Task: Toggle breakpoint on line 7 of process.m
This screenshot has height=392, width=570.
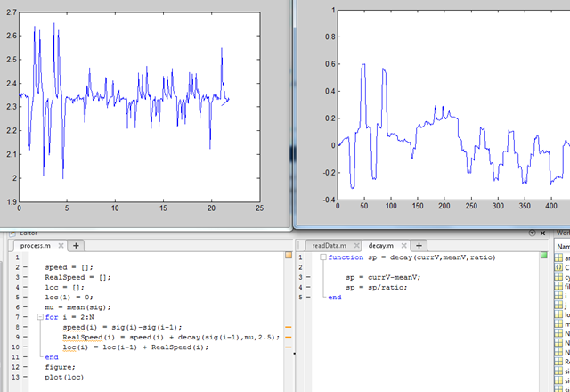Action: pos(25,317)
